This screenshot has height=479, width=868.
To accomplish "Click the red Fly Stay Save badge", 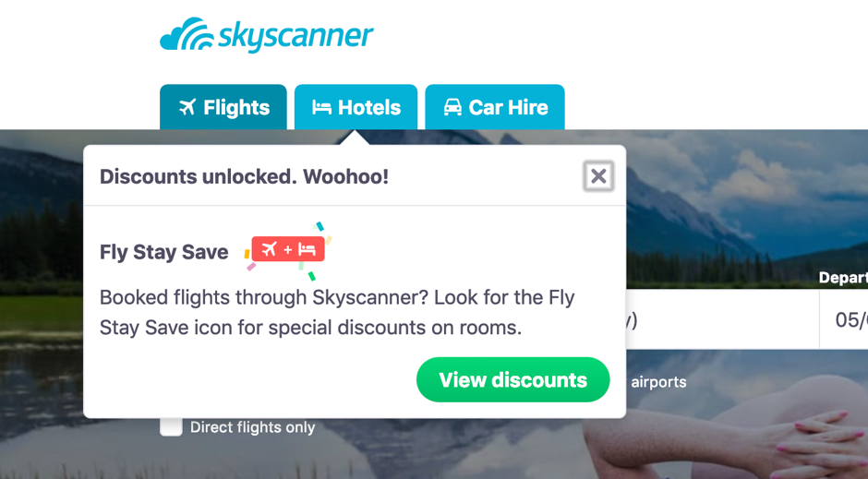I will 287,249.
